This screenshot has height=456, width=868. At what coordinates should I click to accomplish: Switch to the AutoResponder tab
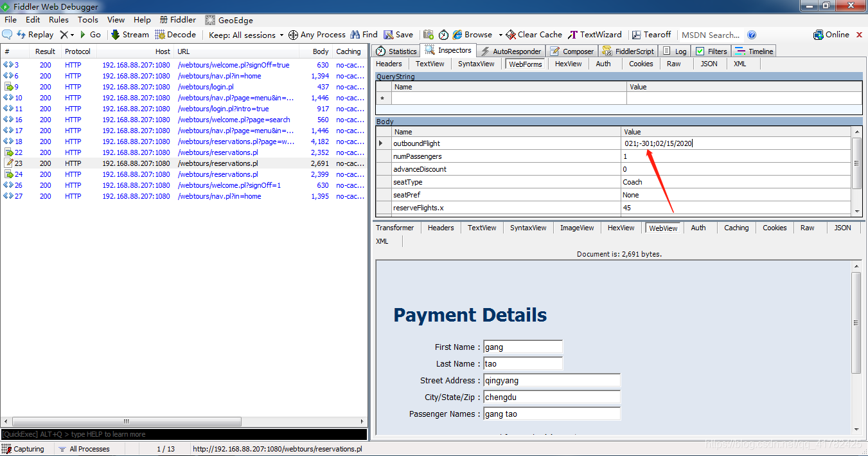pos(512,51)
